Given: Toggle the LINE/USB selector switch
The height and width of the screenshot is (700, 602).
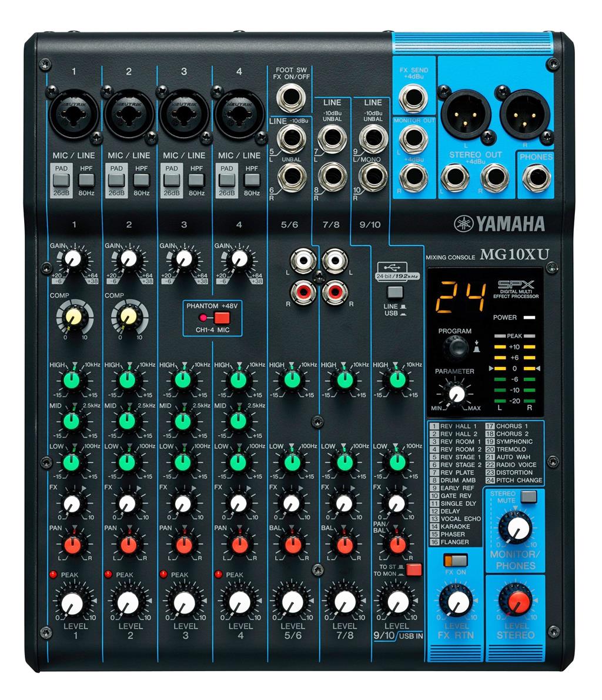Looking at the screenshot, I should pyautogui.click(x=395, y=292).
